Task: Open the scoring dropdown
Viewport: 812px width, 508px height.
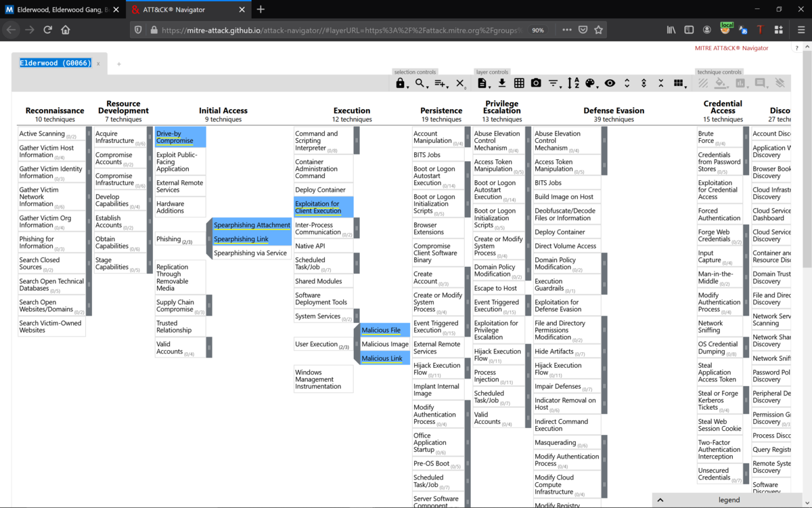Action: (x=741, y=83)
